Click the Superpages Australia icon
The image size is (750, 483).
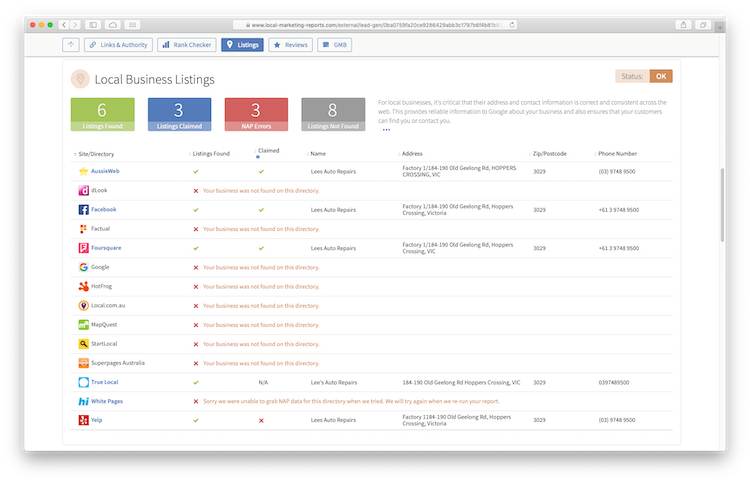pos(83,362)
